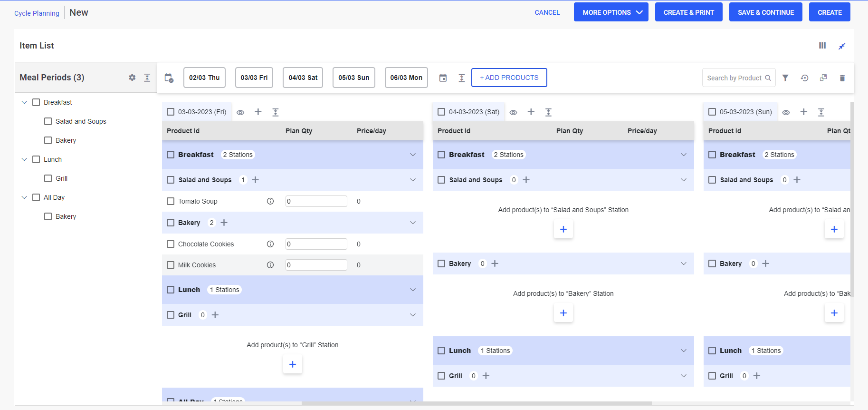Check the Tomato Soup checkbox
The height and width of the screenshot is (410, 868).
tap(171, 201)
